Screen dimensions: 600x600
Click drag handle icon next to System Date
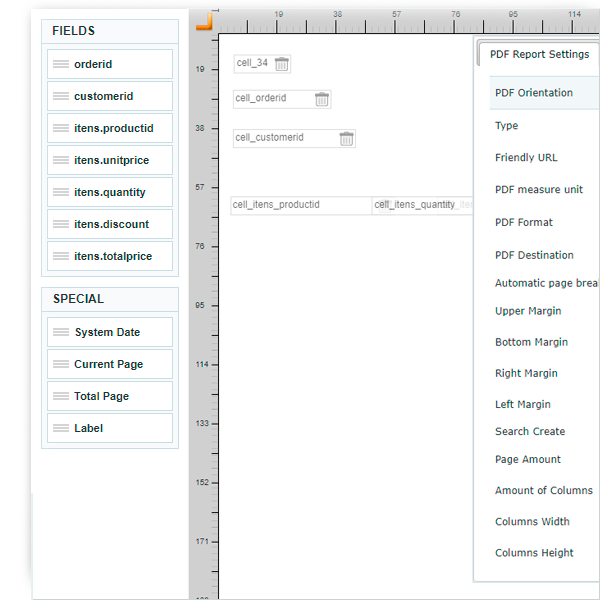[x=61, y=332]
